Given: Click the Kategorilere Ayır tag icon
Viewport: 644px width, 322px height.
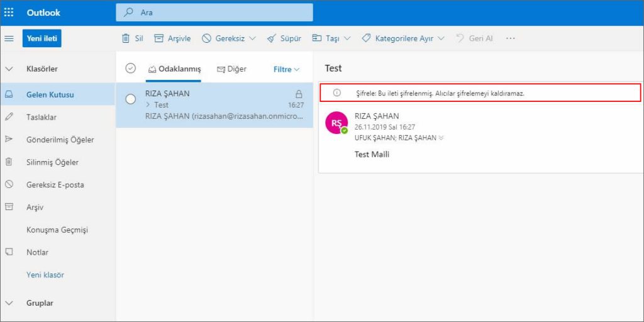Looking at the screenshot, I should coord(366,38).
